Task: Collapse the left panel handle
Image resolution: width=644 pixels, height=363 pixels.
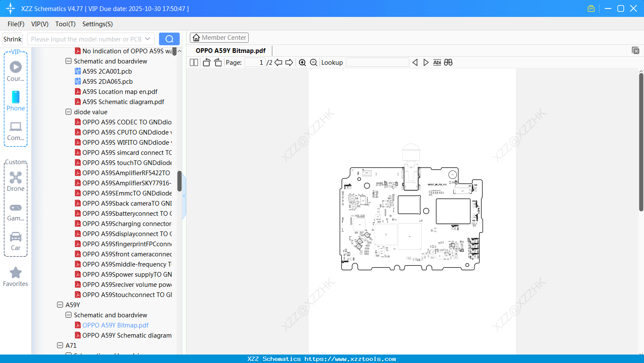Action: coord(184,195)
